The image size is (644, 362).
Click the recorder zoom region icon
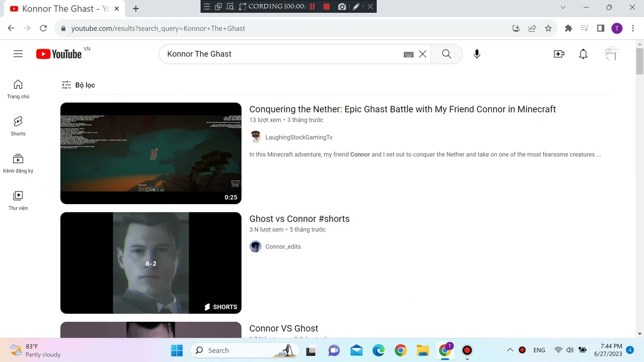[x=230, y=7]
